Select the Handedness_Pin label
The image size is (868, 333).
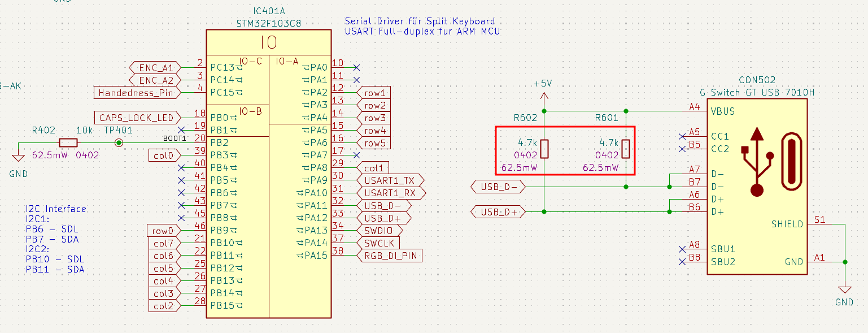pos(136,93)
